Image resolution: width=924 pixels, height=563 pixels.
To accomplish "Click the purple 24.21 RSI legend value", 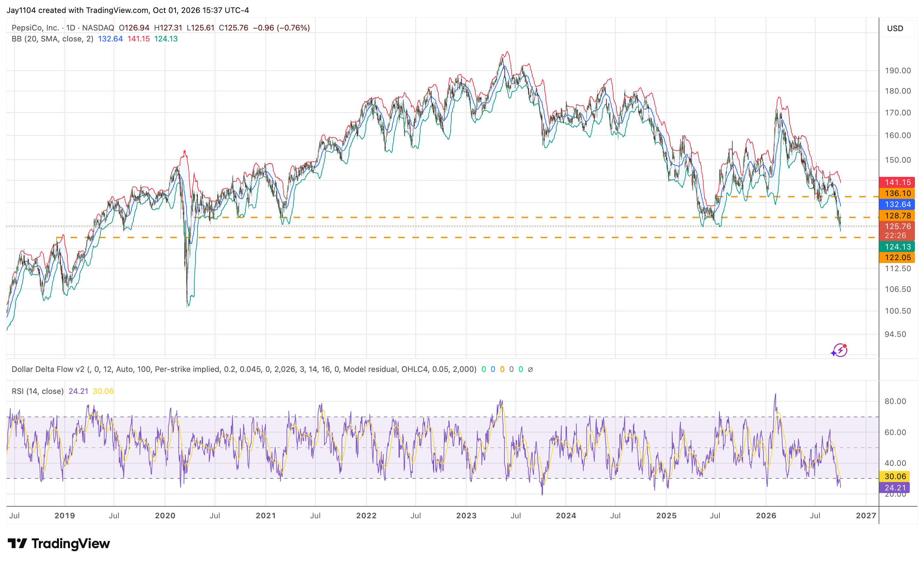I will point(78,391).
